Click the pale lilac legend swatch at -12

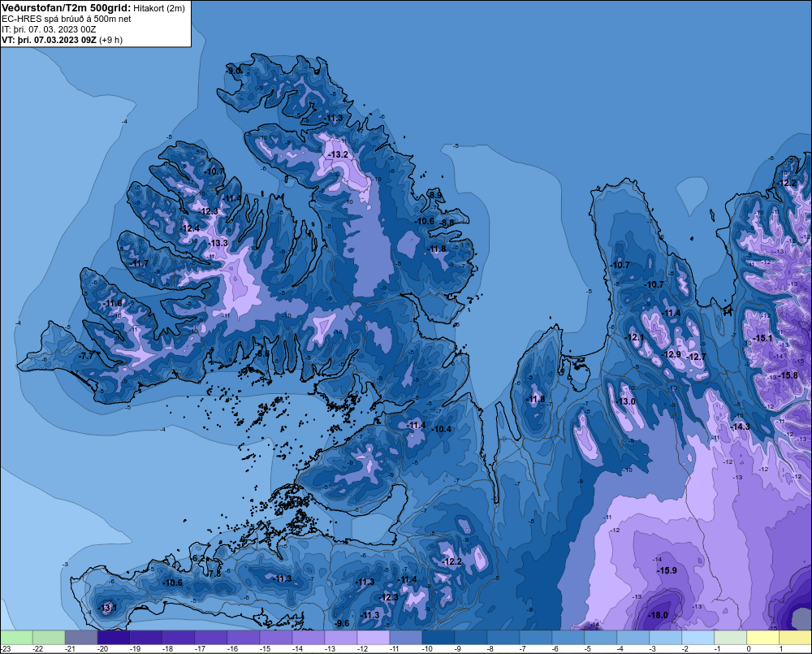click(x=374, y=638)
